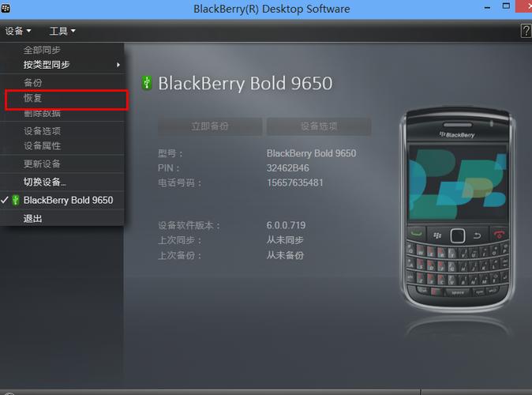The height and width of the screenshot is (395, 532).
Task: Select checked BlackBerry Bold 9650 menu entry
Action: [62, 201]
